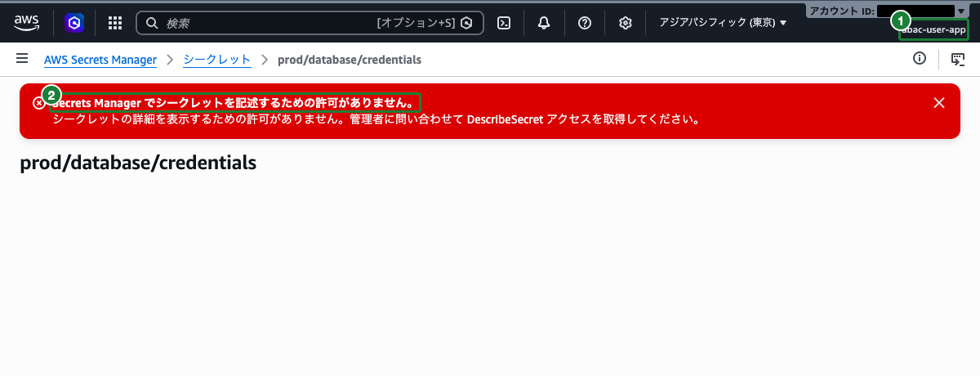
Task: Go to AWS Secrets Manager breadcrumb link
Action: (x=100, y=60)
